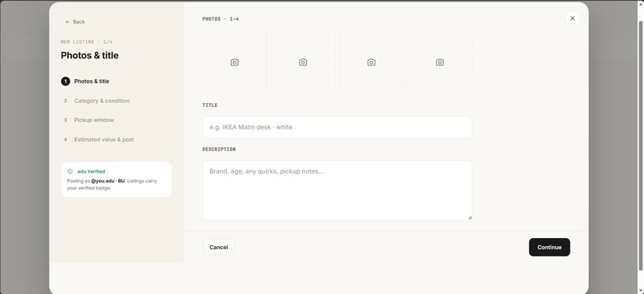
Task: Click the fourth photo upload camera slot
Action: coord(440,62)
